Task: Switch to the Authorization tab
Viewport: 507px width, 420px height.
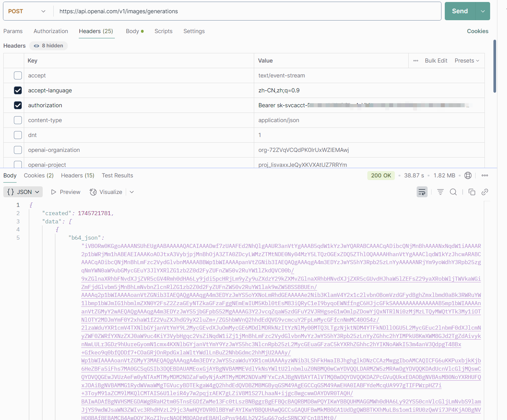Action: [x=51, y=31]
